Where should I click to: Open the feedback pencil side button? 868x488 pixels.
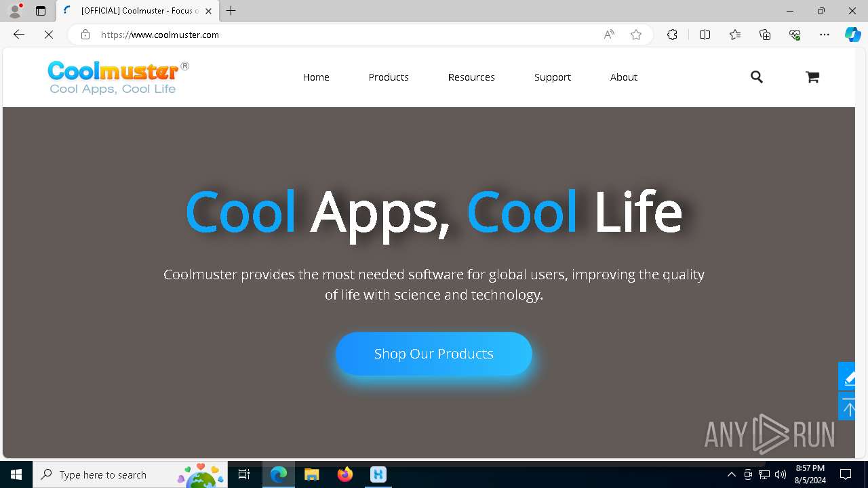847,377
